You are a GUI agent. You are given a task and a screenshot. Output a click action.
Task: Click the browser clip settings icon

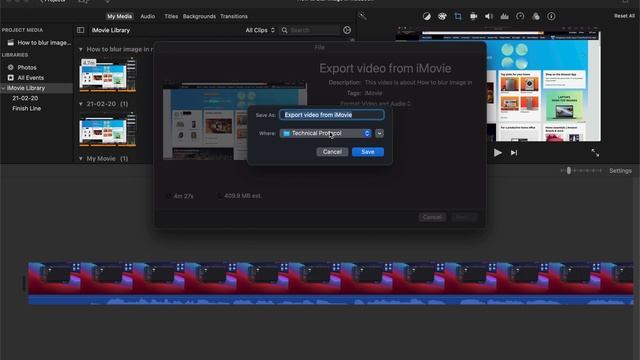pos(347,30)
